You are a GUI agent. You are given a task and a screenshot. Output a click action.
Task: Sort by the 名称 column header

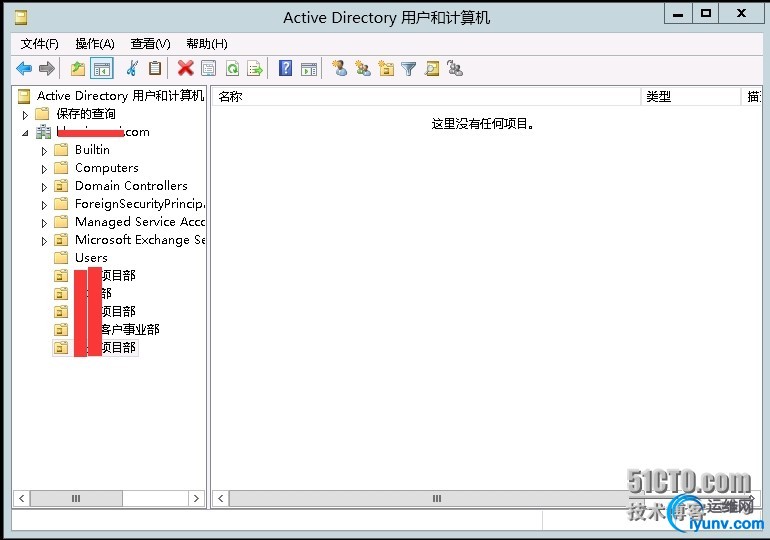click(x=426, y=97)
